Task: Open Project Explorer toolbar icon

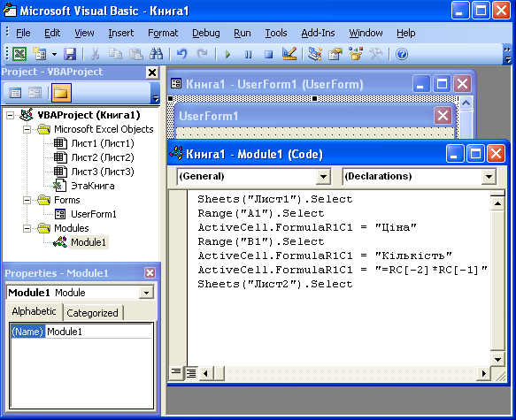Action: (x=315, y=54)
